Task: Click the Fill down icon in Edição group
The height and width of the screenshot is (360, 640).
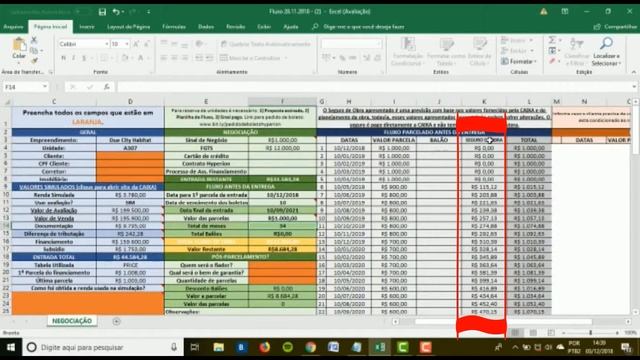Action: pyautogui.click(x=552, y=51)
